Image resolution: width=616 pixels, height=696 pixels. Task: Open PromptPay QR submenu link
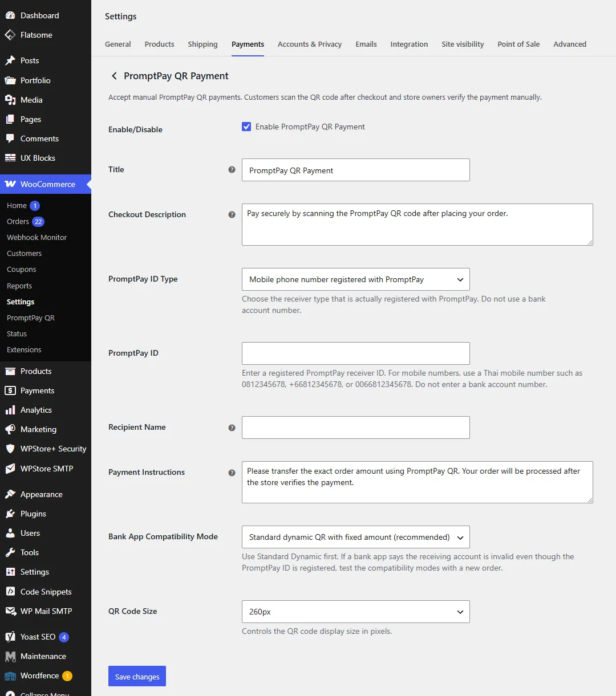tap(31, 318)
